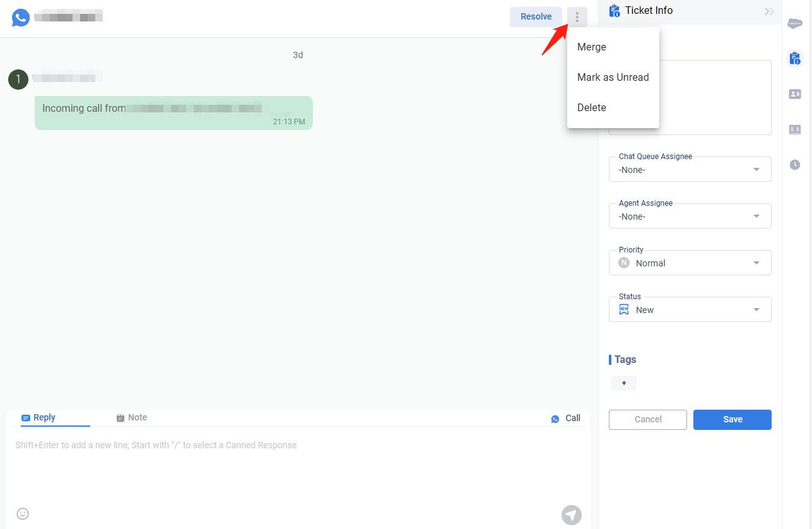
Task: Click the three-dot more options button
Action: (x=577, y=17)
